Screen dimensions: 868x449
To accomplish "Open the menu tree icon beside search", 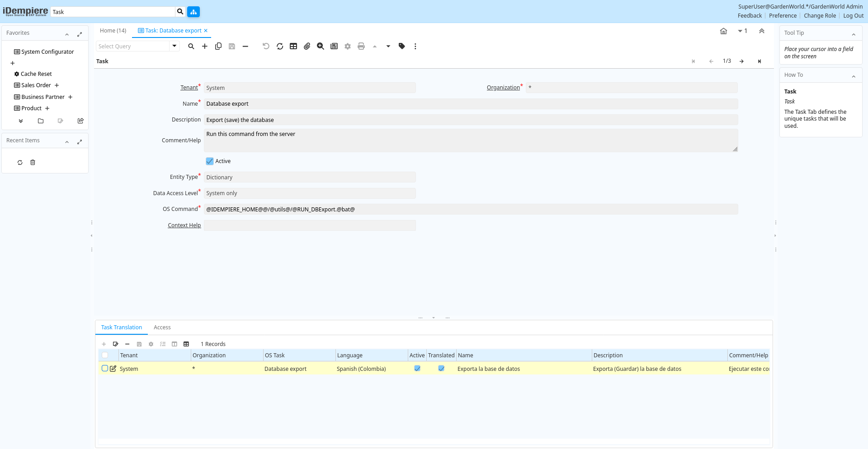I will [193, 12].
